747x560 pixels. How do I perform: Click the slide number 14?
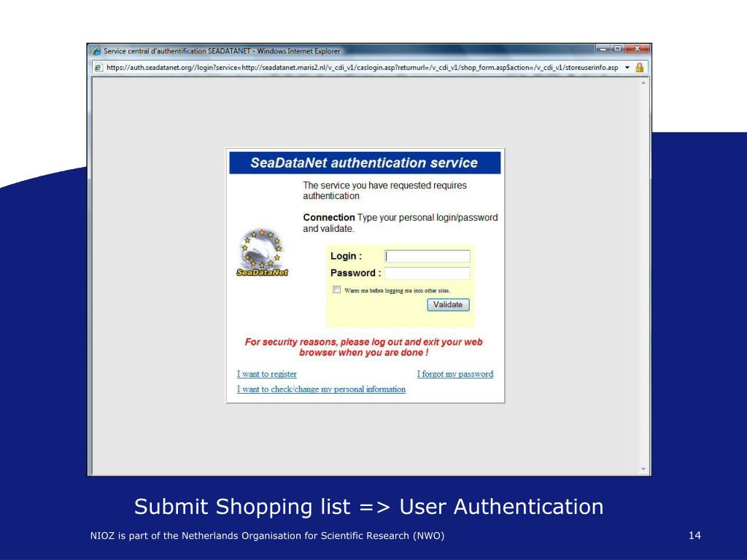(x=694, y=536)
